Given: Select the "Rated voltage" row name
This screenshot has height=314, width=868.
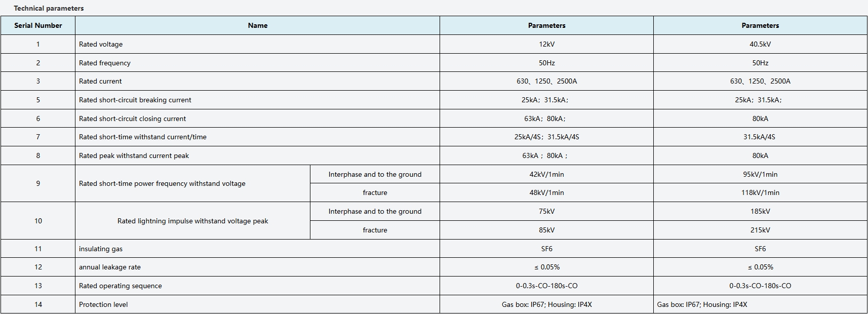Looking at the screenshot, I should point(101,44).
